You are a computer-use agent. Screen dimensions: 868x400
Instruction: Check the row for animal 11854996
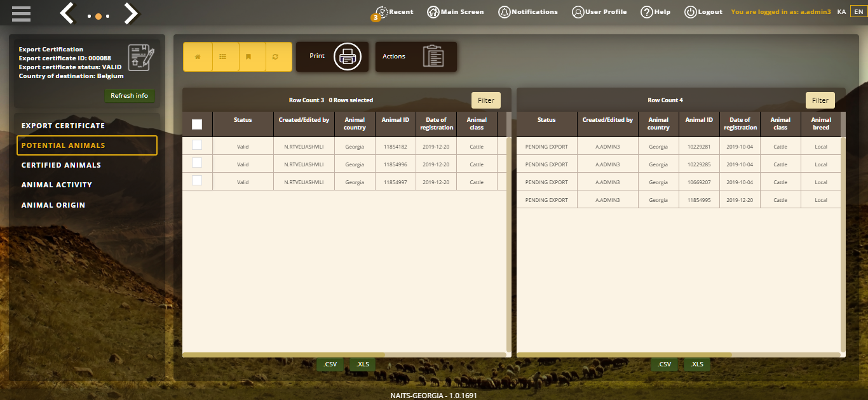pos(197,163)
